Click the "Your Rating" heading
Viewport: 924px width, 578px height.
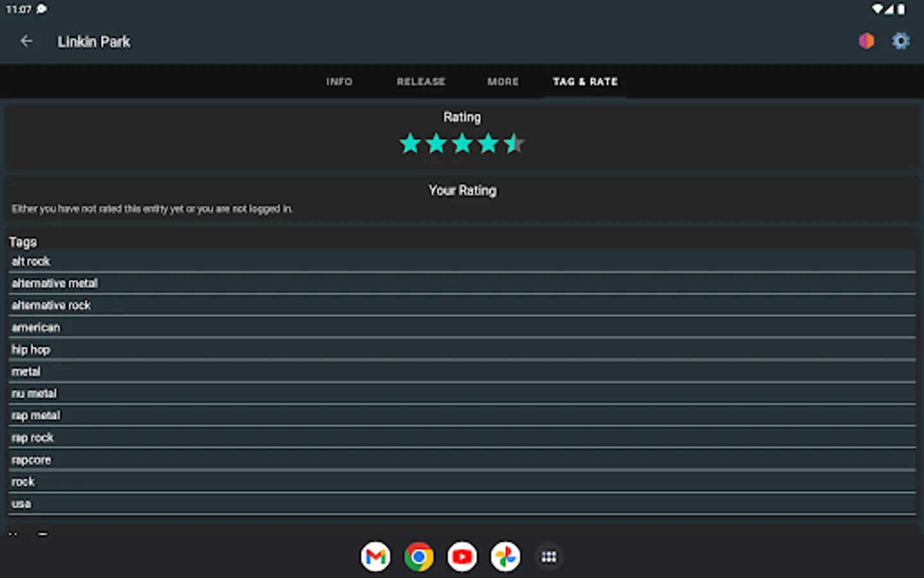tap(463, 191)
